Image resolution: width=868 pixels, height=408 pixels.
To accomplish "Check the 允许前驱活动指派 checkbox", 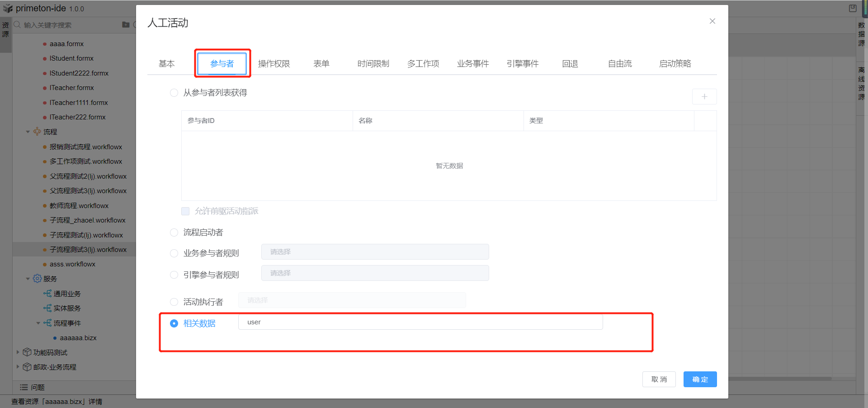I will click(185, 211).
